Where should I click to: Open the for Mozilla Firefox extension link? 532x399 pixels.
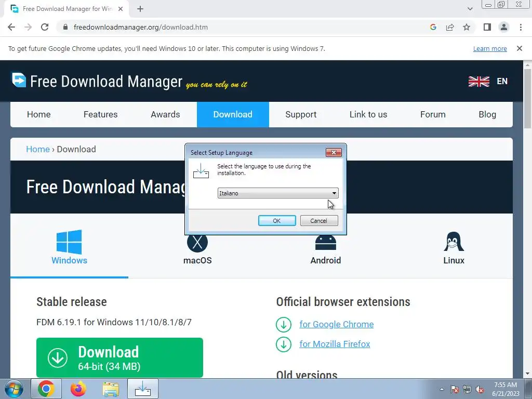pos(335,344)
